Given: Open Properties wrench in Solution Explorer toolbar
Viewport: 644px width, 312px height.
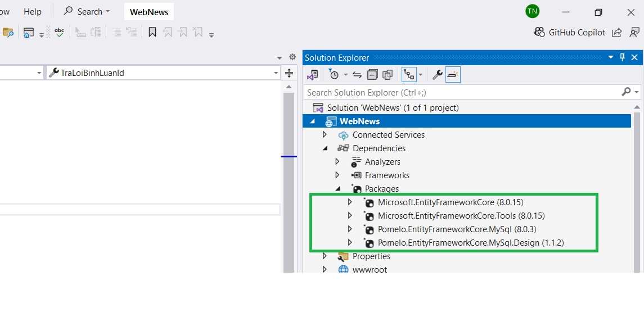Looking at the screenshot, I should click(x=438, y=74).
